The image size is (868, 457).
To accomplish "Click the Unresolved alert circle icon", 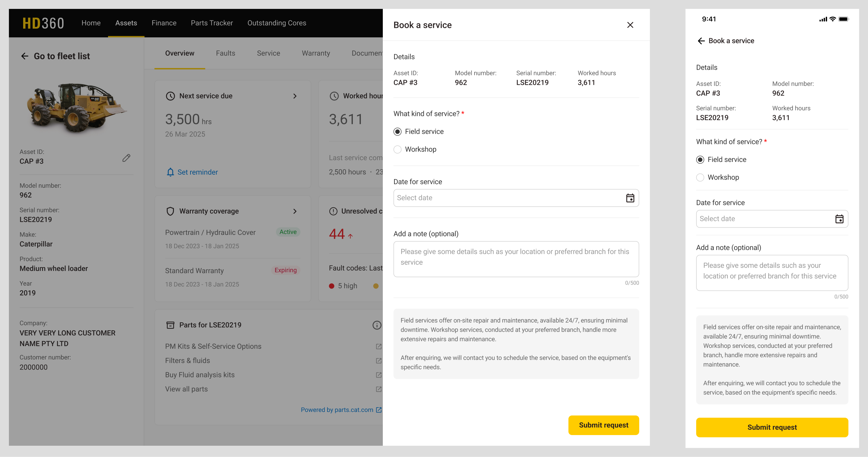I will [x=333, y=211].
